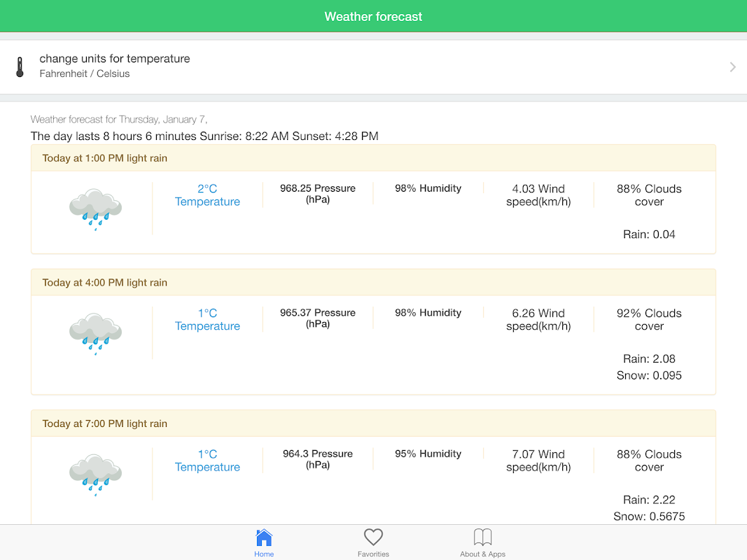Click the 1°C Temperature link at 7:00 PM
The width and height of the screenshot is (747, 560).
(x=207, y=461)
